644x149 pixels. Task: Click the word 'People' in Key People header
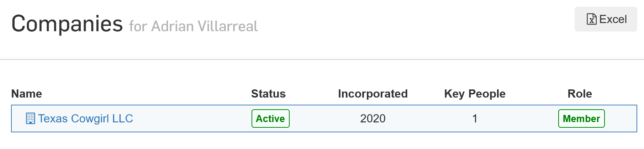[x=487, y=94]
